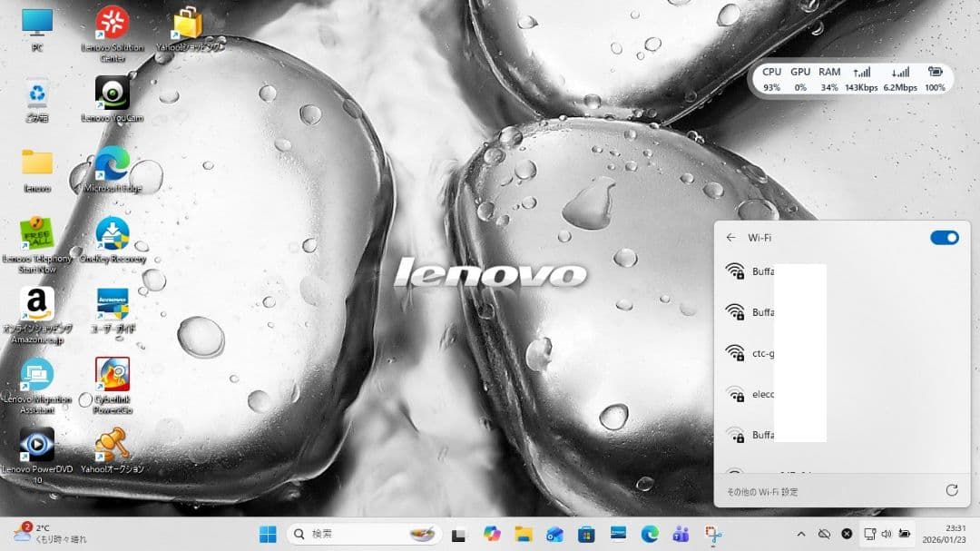Viewport: 980px width, 551px height.
Task: Select the Recycle Bin desktop icon
Action: [37, 100]
